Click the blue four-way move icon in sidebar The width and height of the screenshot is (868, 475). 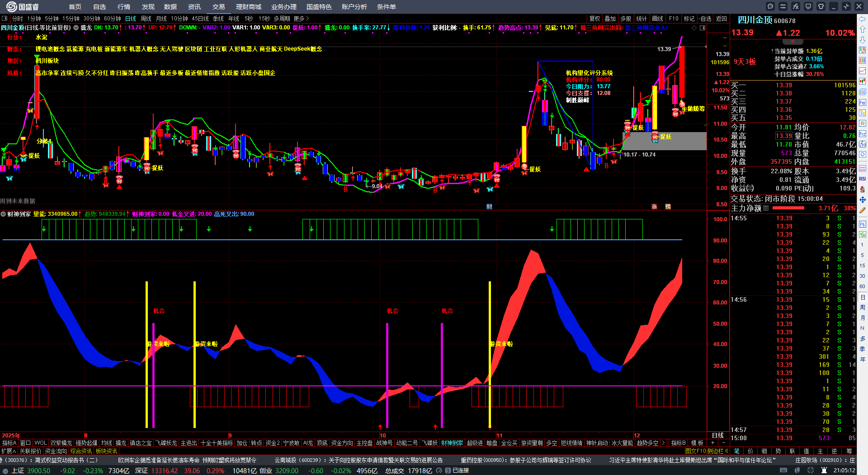863,199
